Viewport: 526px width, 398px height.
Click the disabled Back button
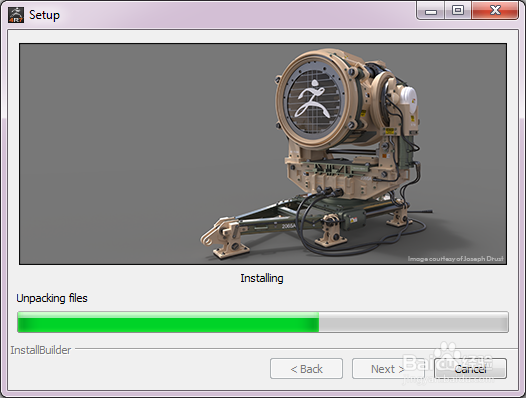pyautogui.click(x=306, y=368)
